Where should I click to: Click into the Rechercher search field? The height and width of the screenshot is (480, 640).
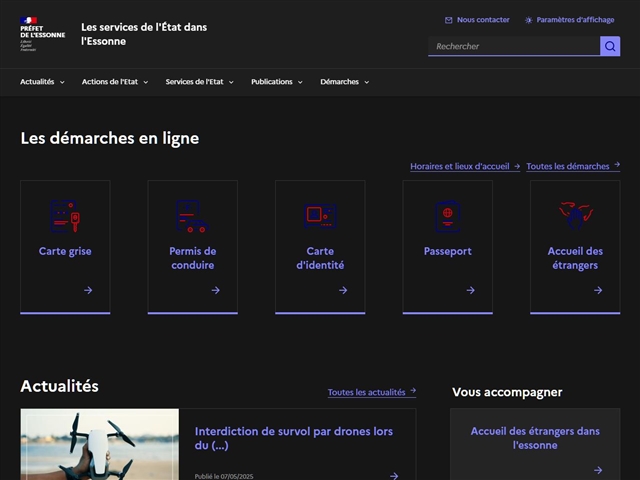(x=514, y=46)
